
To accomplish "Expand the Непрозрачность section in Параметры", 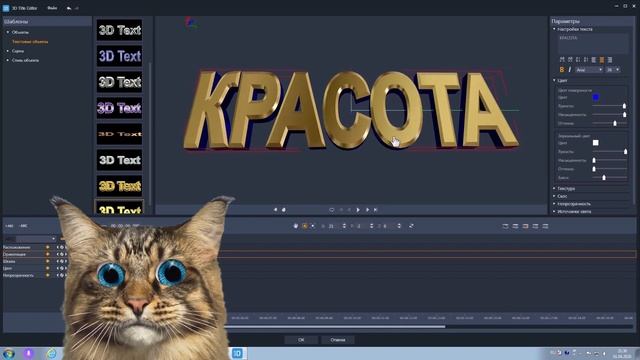I will point(554,204).
